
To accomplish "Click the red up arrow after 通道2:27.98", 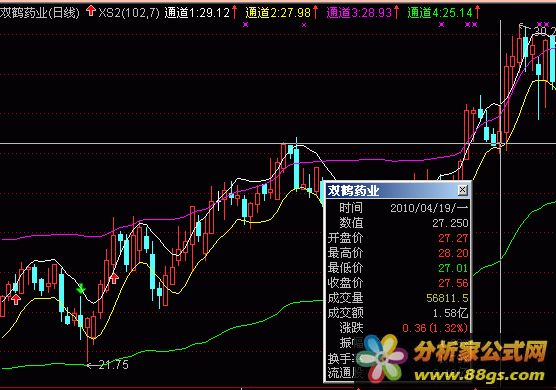I will click(315, 12).
